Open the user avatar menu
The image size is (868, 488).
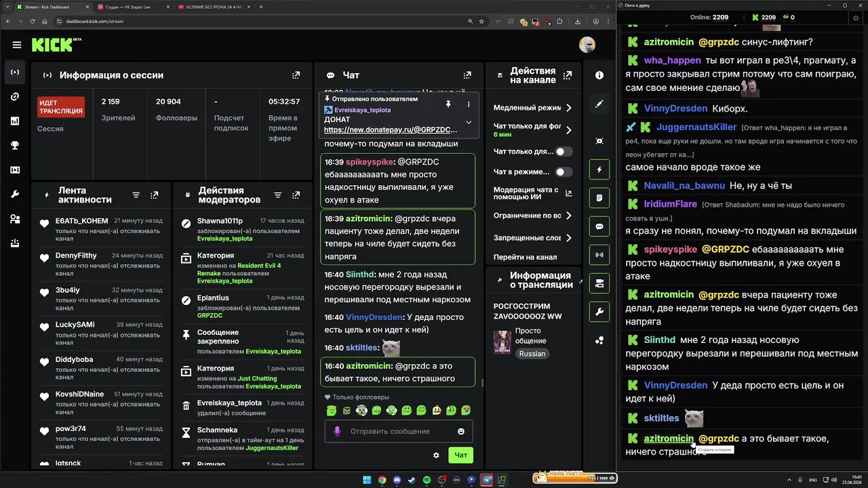coord(587,45)
